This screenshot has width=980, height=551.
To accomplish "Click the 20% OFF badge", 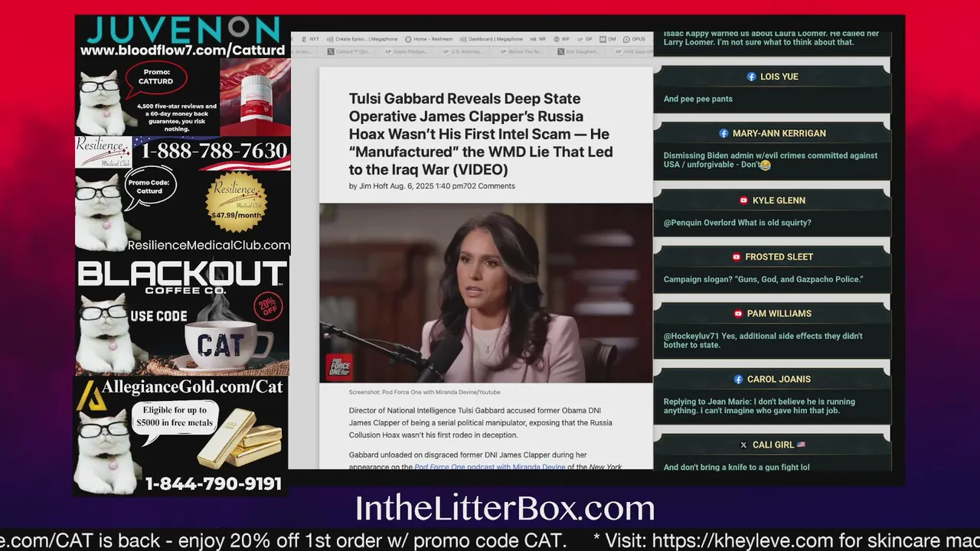I will [x=268, y=308].
